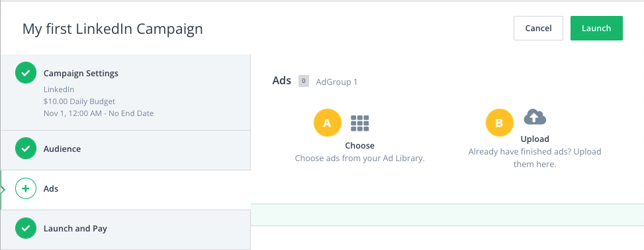This screenshot has height=250, width=644.
Task: Click the Launch and Pay checkmark icon
Action: tap(26, 228)
